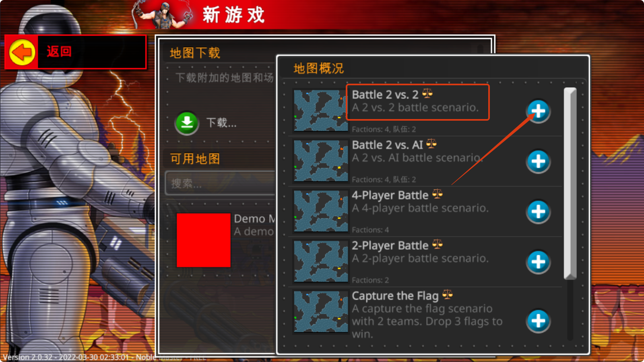Add the Capture the Flag map
Screen dimensions: 644x362
coord(538,321)
